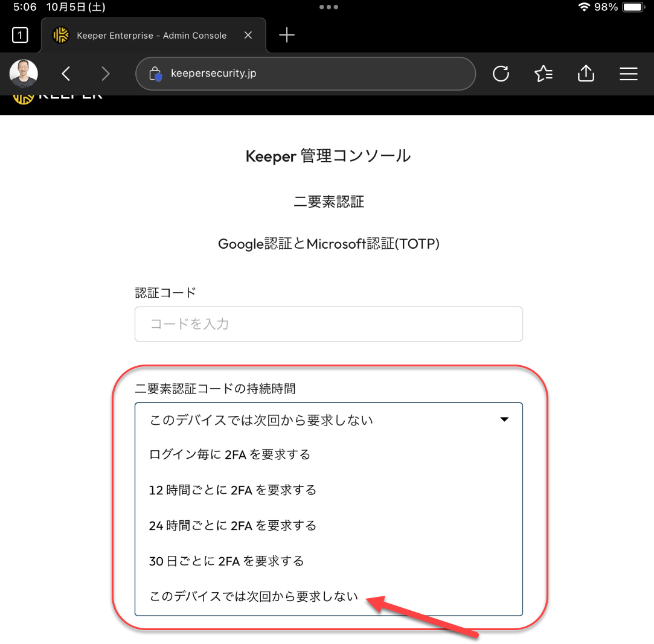
Task: Tap the three-dot multitasking indicator at top
Action: tap(329, 7)
